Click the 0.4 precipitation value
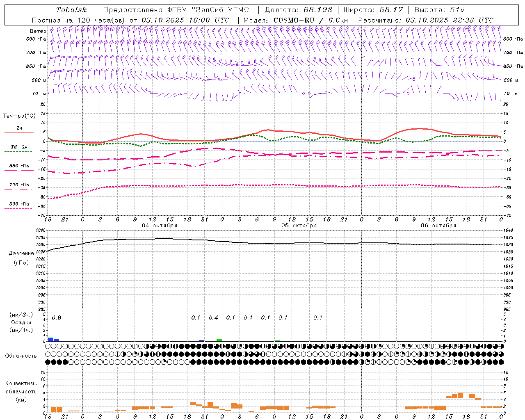The width and height of the screenshot is (525, 420). [x=213, y=317]
